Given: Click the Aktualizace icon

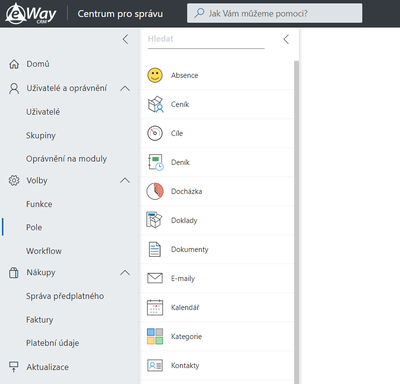Looking at the screenshot, I should click(x=14, y=367).
